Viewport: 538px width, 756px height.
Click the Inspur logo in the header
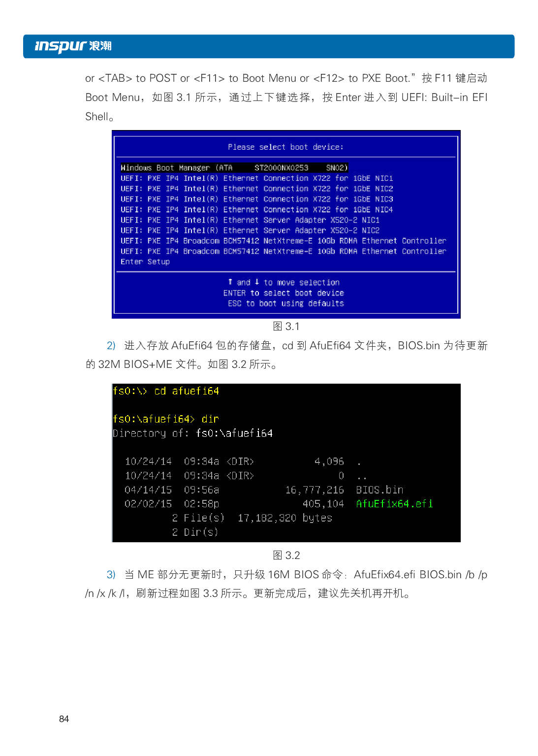[x=73, y=46]
